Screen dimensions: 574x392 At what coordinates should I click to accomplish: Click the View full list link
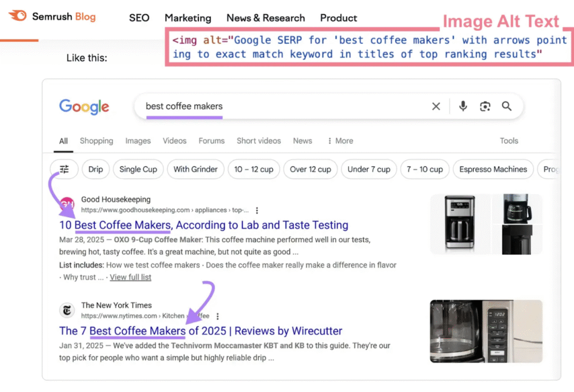(x=130, y=277)
